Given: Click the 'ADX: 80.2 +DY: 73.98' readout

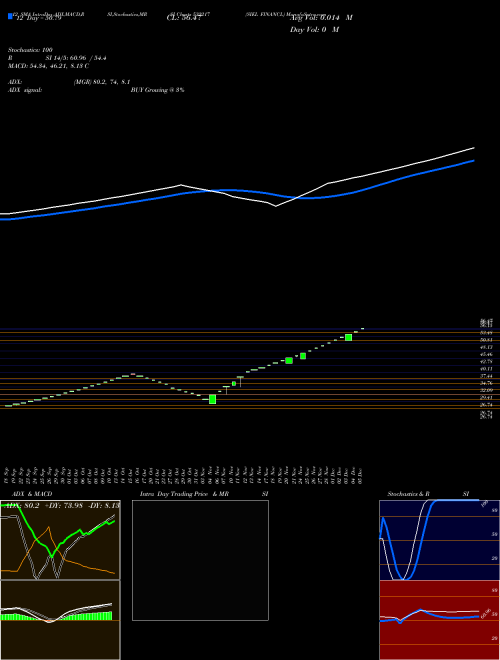Looking at the screenshot, I should tap(43, 506).
